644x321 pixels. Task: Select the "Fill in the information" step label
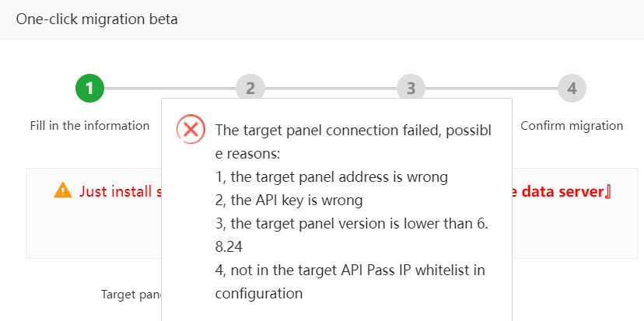click(x=89, y=126)
